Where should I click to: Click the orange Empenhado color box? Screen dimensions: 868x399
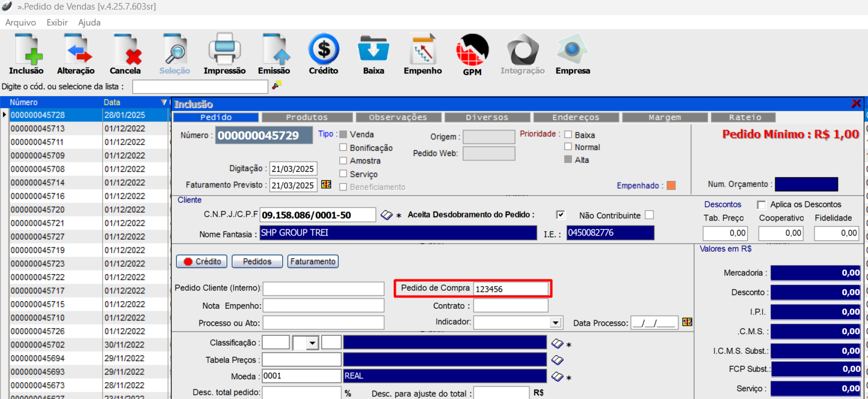671,186
